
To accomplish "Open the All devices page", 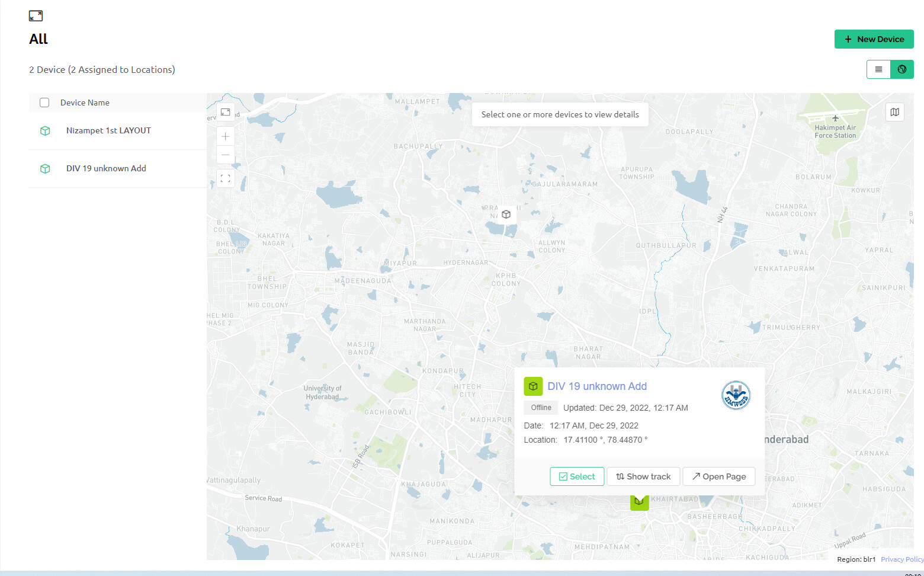I will click(38, 39).
